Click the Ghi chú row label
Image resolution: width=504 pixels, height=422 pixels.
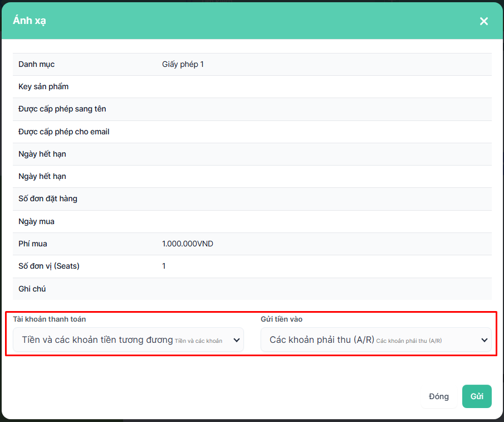[x=32, y=289]
